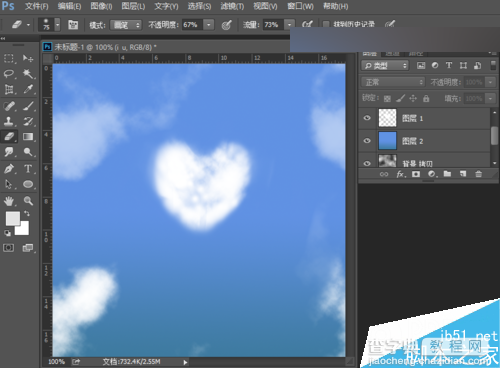
Task: Reset default foreground and background colors
Action: [x=7, y=233]
